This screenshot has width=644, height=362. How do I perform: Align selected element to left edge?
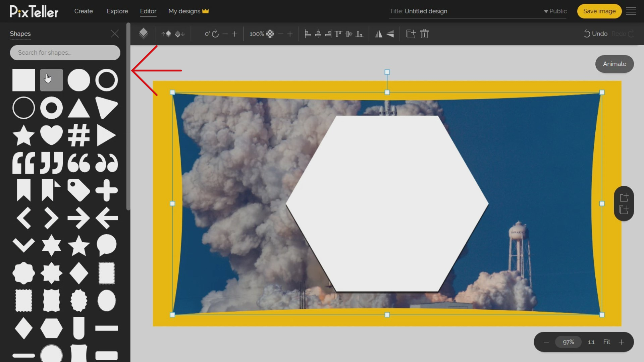coord(308,34)
